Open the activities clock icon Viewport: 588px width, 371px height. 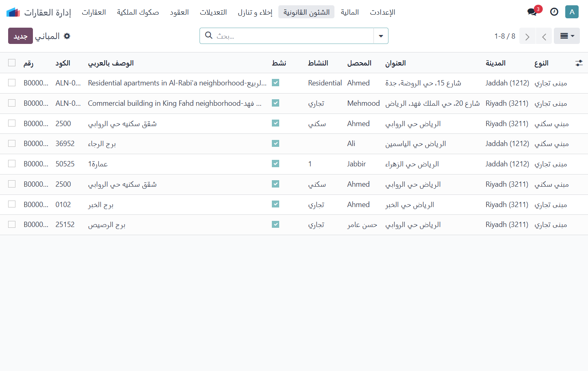554,12
